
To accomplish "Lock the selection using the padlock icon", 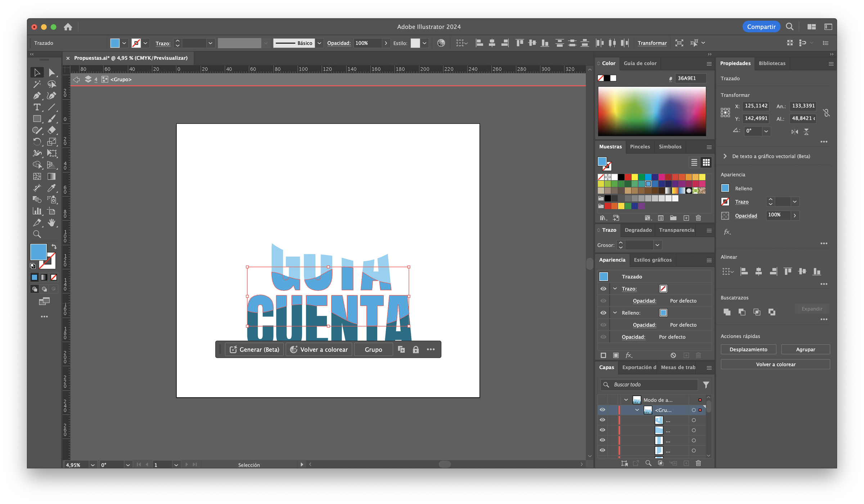I will [416, 349].
